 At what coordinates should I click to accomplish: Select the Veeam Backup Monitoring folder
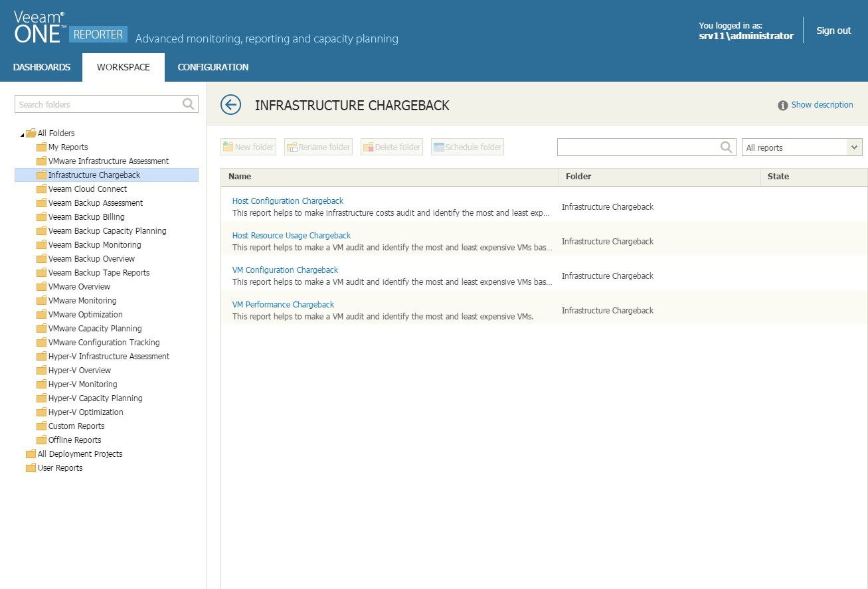click(x=94, y=244)
